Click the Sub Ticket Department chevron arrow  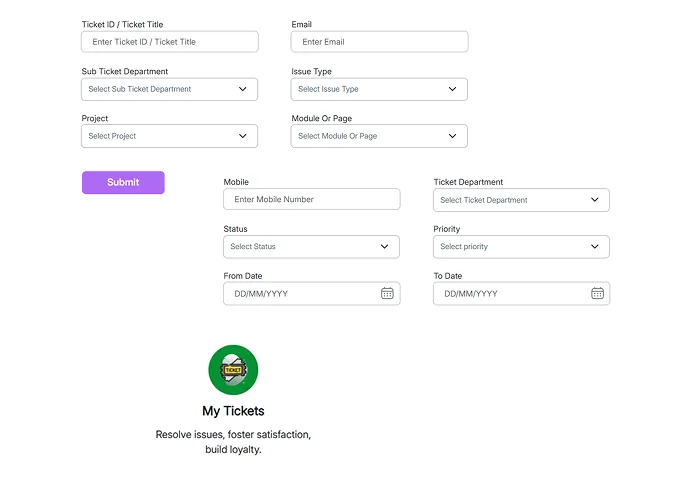[x=243, y=89]
